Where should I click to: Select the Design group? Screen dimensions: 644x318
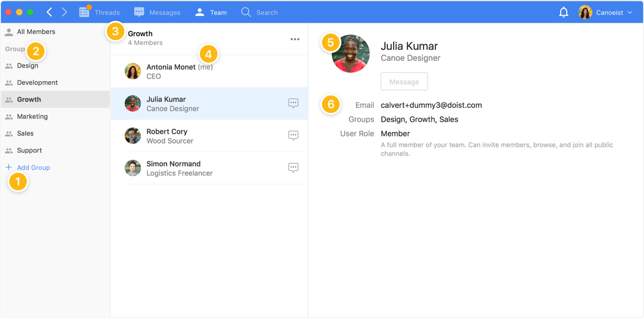pos(27,66)
